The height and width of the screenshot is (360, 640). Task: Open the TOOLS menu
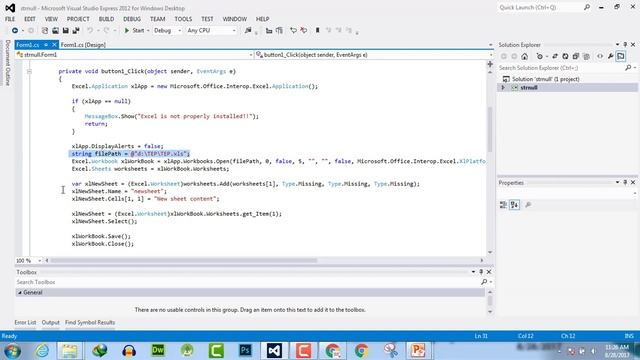(x=183, y=19)
